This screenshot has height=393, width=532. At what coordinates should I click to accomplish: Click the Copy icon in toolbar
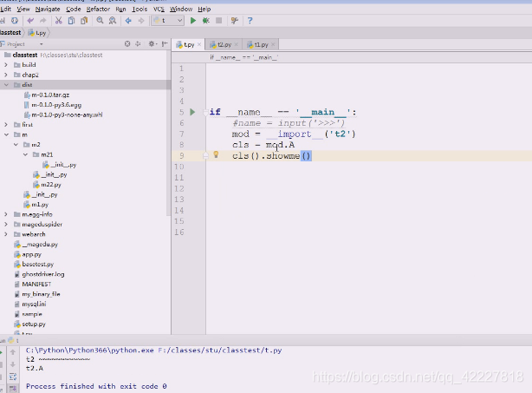point(71,21)
